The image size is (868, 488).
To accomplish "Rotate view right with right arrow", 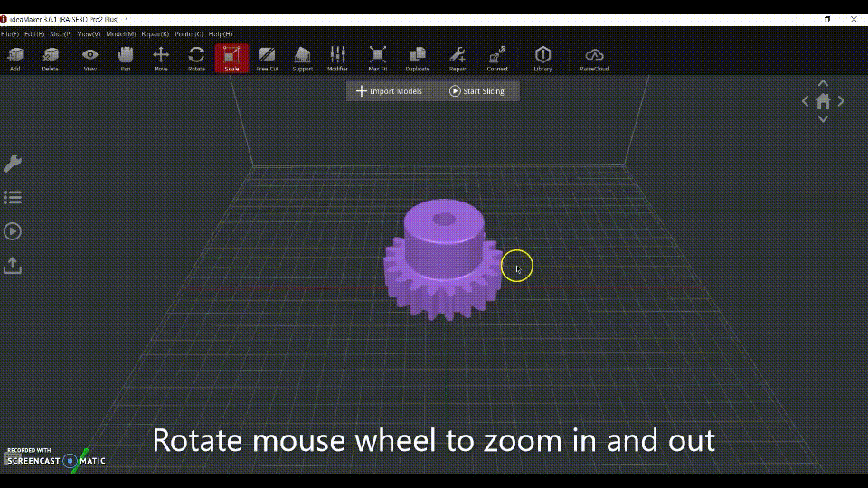I will 841,101.
